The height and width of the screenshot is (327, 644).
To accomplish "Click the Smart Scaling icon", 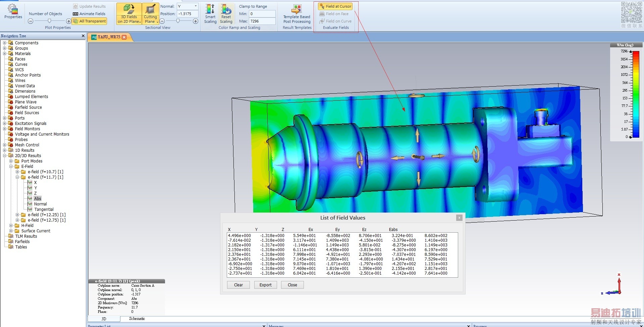I will [210, 13].
